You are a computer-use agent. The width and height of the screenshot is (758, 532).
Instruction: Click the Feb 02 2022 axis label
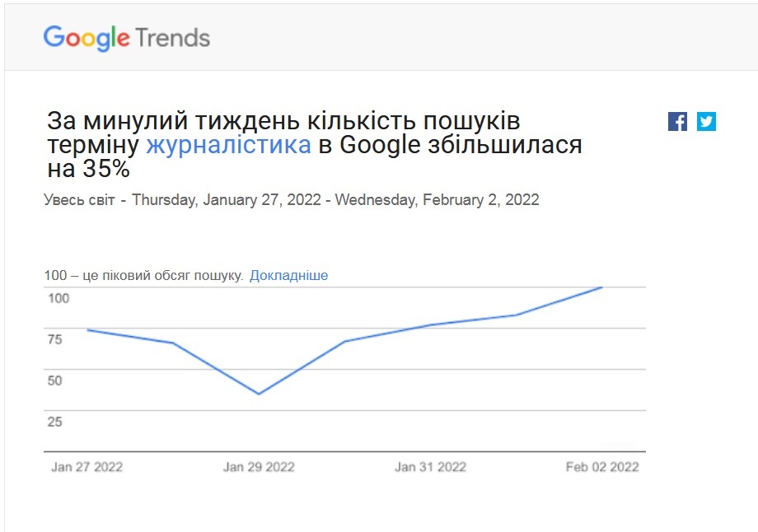602,467
